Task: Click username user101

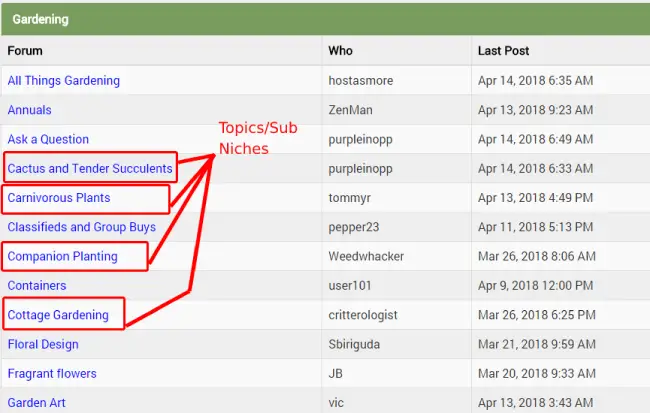Action: [349, 286]
